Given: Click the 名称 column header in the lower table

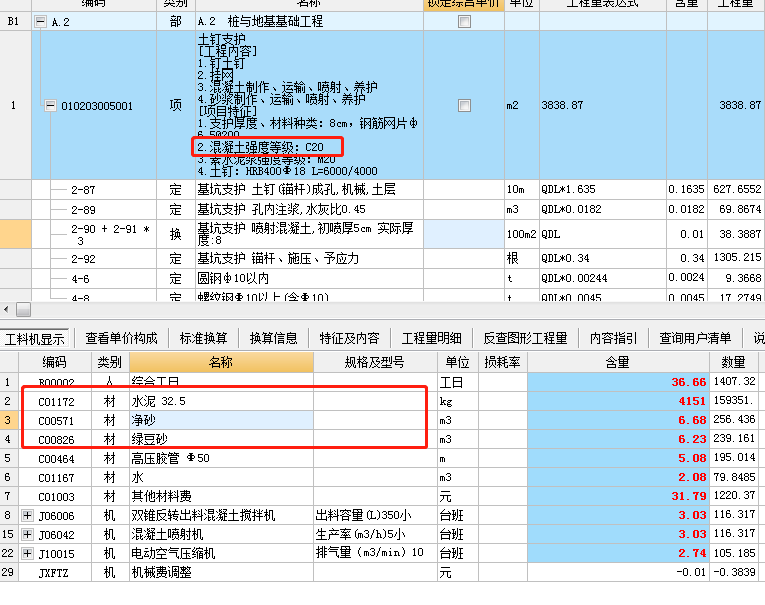Looking at the screenshot, I should coord(221,362).
